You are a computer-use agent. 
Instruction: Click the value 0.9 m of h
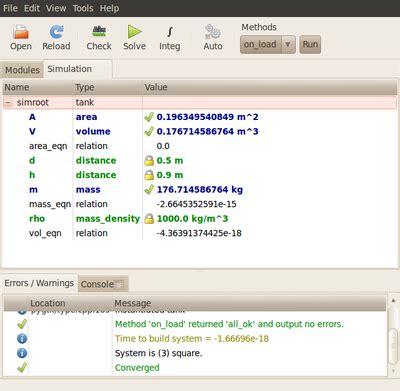(170, 175)
